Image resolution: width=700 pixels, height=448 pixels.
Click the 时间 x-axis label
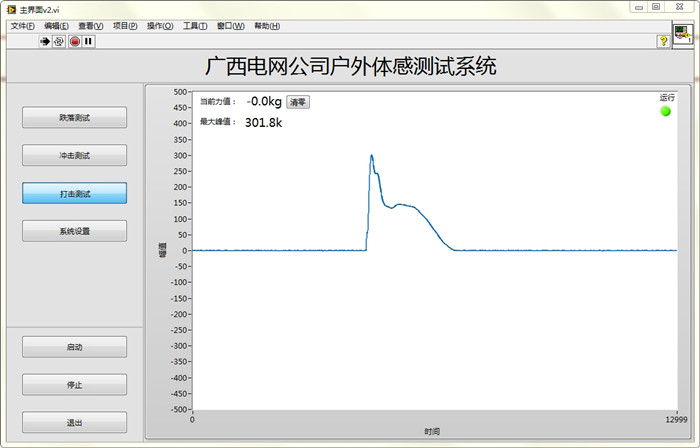(x=432, y=431)
